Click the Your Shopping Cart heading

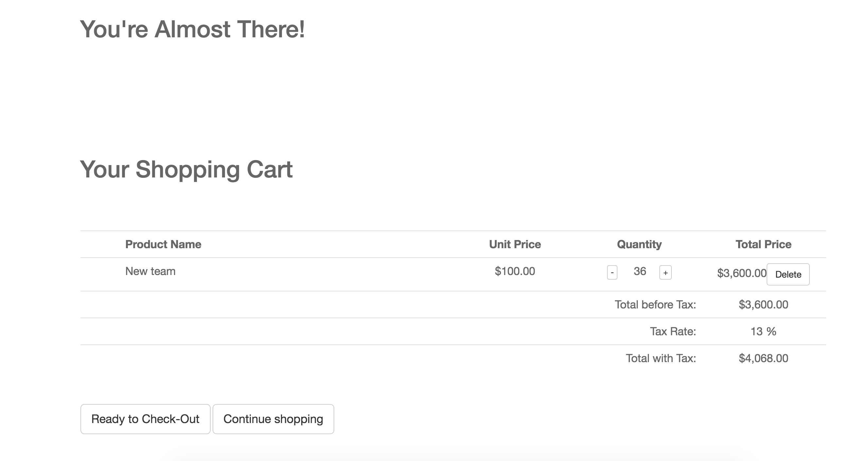pyautogui.click(x=186, y=169)
